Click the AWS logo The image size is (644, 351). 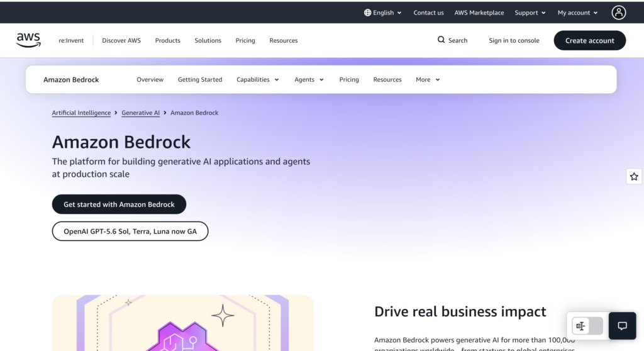[28, 40]
